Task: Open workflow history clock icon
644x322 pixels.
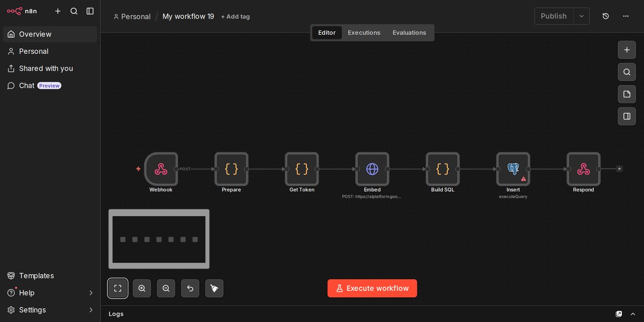Action: click(606, 16)
